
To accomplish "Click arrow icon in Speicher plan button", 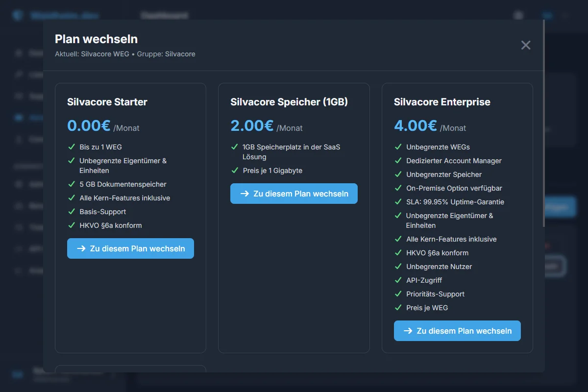I will [245, 194].
